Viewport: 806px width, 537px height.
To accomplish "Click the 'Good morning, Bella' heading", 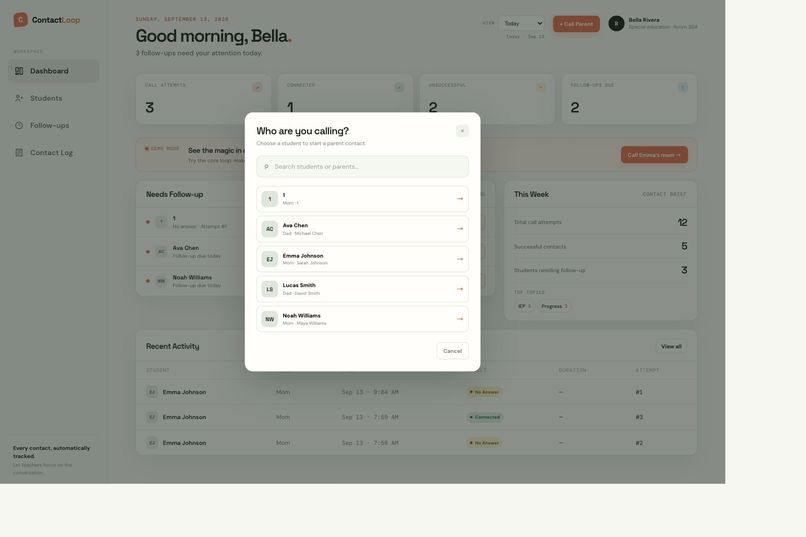I will tap(213, 36).
